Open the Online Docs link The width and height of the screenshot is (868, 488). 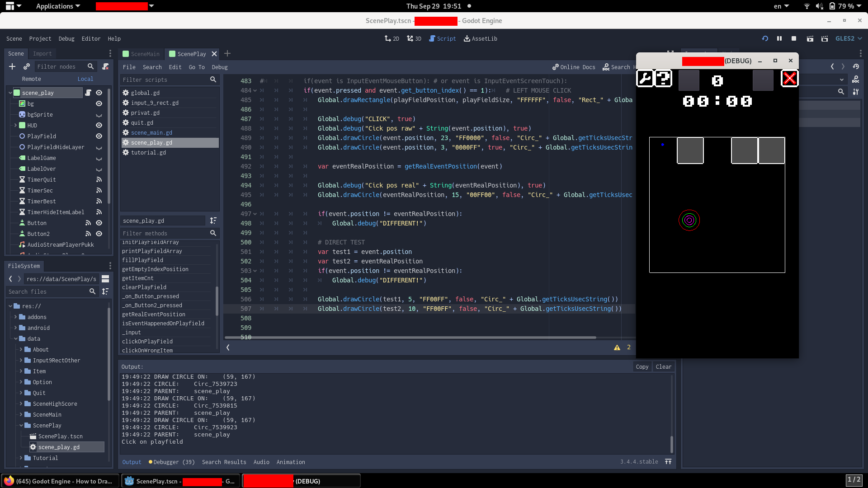(573, 67)
